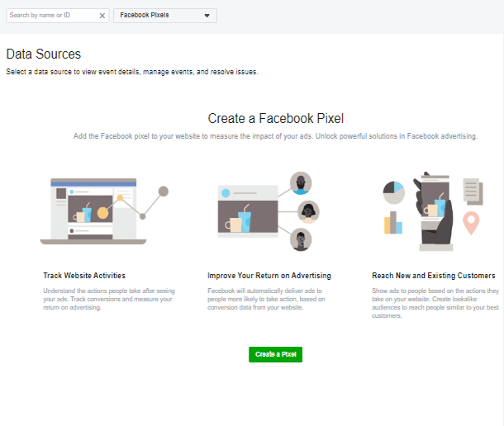This screenshot has height=426, width=504.
Task: Click the bottom person avatar in the illustration
Action: click(301, 240)
